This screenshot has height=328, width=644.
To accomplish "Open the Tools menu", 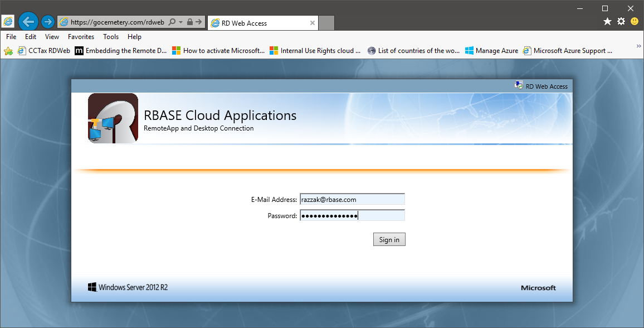I will point(111,37).
